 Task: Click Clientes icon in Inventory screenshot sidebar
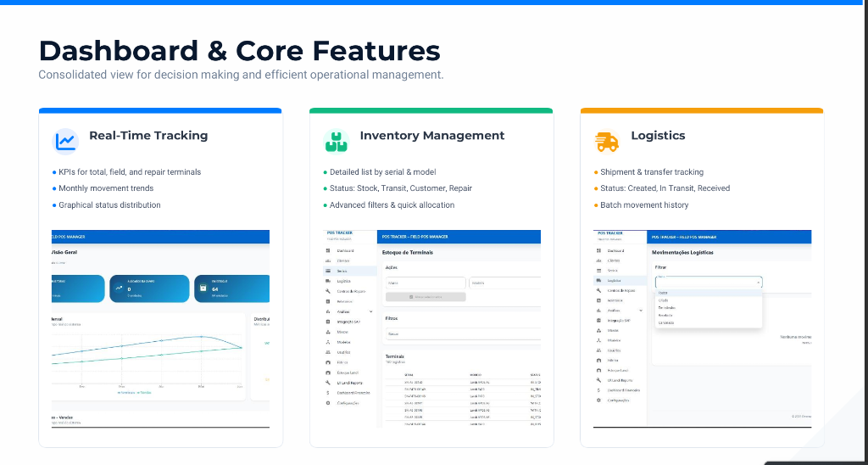(328, 261)
